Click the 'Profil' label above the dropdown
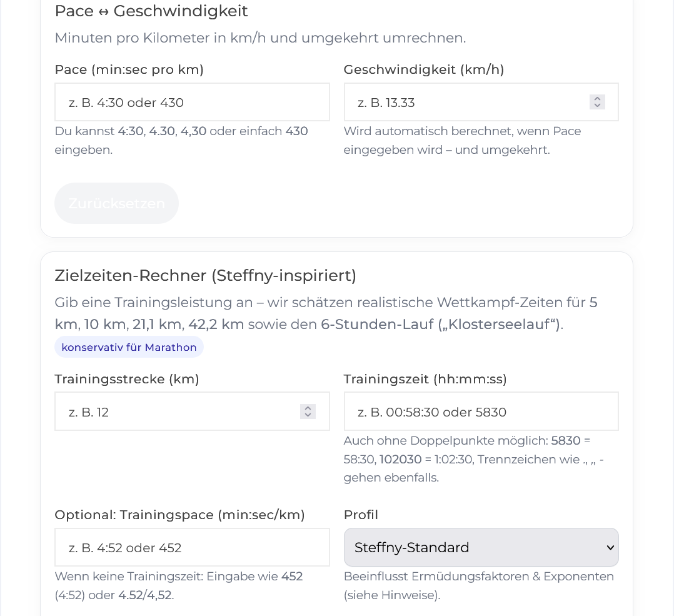The image size is (674, 616). 361,515
